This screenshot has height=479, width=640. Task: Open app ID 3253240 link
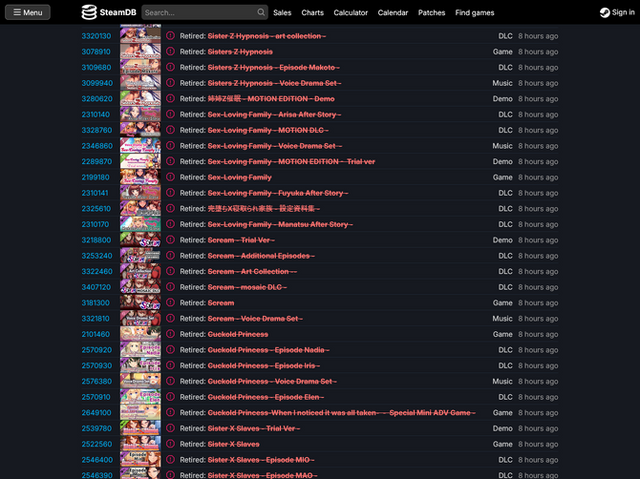96,256
